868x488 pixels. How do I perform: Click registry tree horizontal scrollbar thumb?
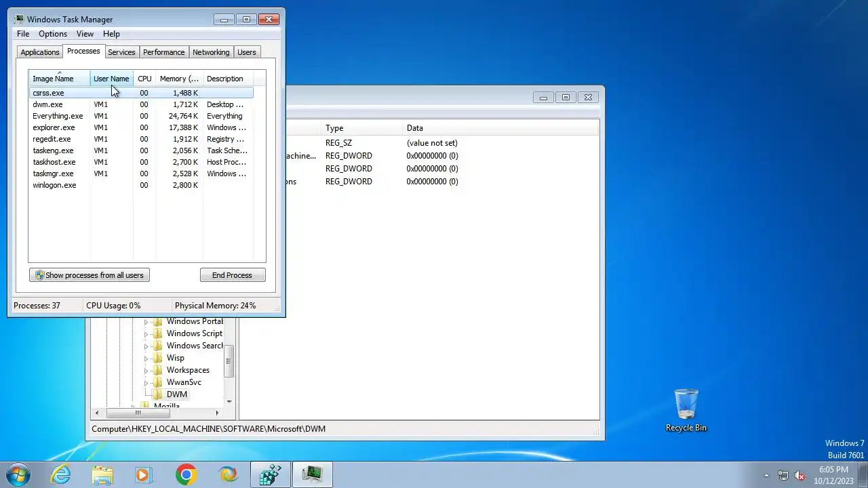pyautogui.click(x=138, y=413)
